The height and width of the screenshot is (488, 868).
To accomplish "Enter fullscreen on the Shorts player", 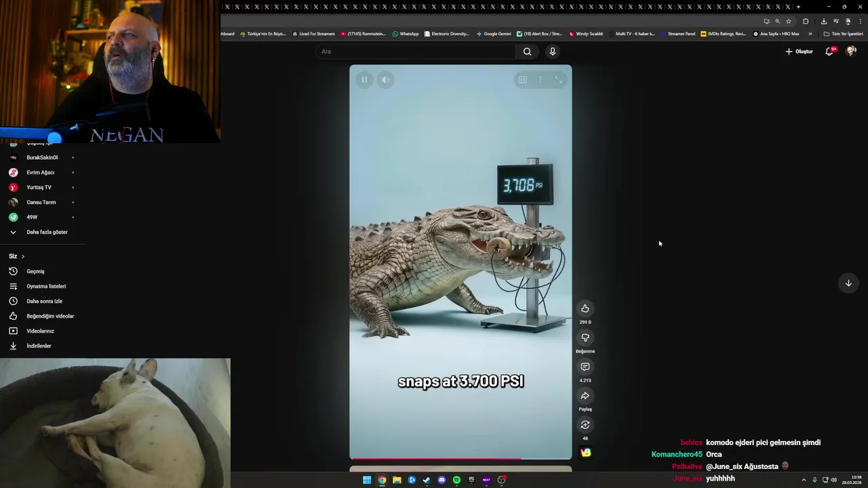I will click(x=558, y=80).
